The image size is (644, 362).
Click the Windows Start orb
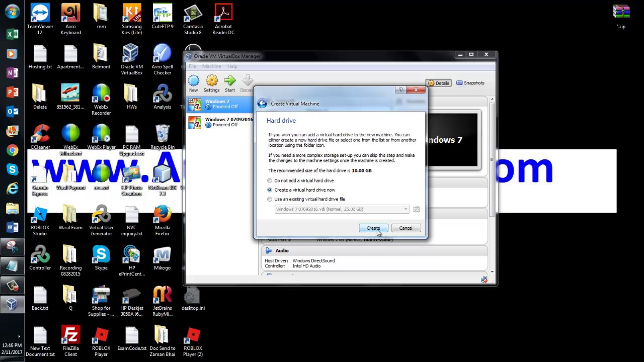pos(12,12)
